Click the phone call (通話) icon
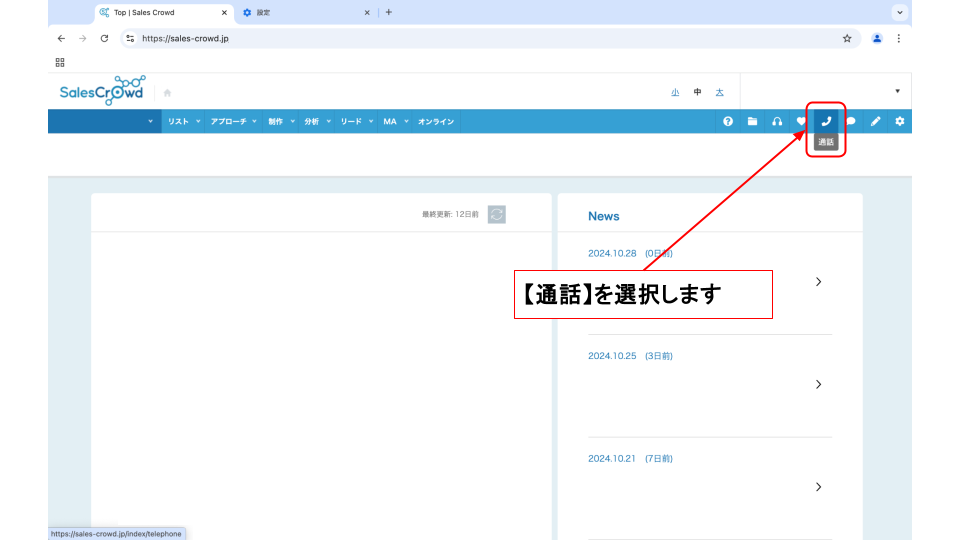 point(826,121)
